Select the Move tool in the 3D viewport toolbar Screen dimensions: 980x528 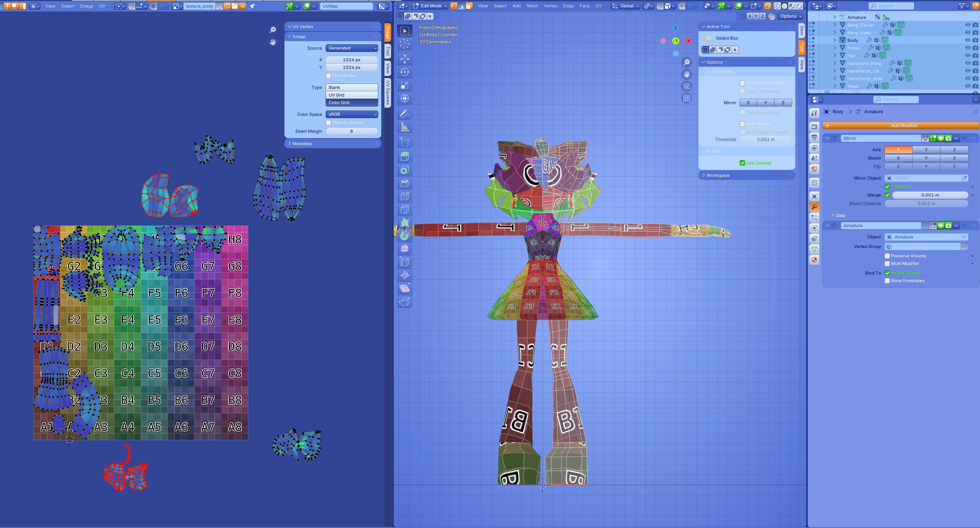[405, 59]
